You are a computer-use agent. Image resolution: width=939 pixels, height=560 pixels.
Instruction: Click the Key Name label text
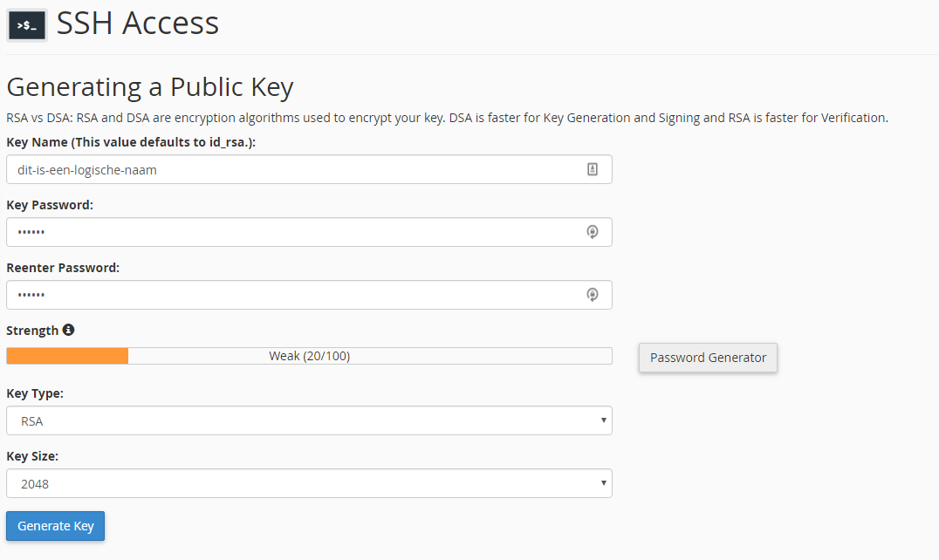(131, 142)
